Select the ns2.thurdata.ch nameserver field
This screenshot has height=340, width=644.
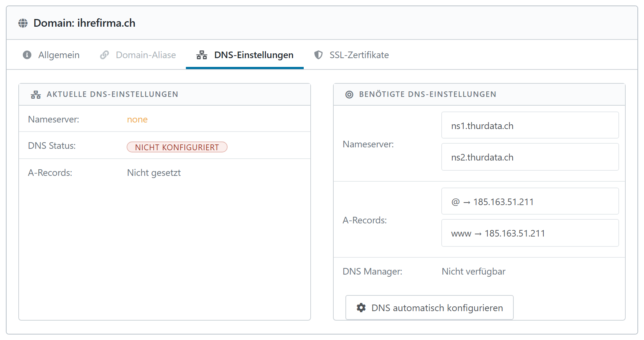[x=530, y=157]
